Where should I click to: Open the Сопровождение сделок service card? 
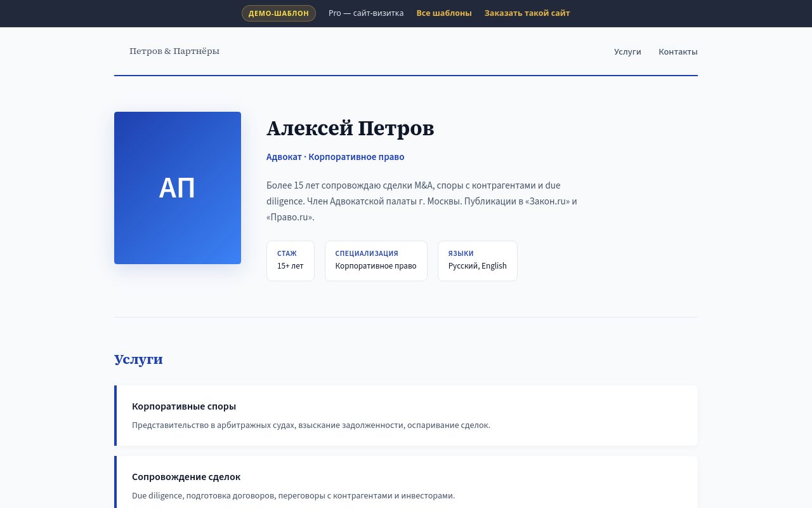(406, 482)
